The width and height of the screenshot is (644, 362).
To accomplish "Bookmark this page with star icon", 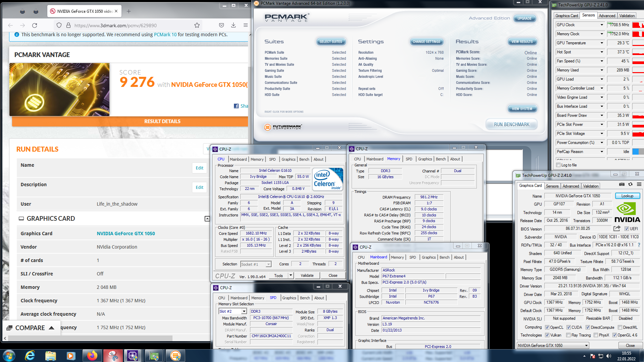I will (197, 25).
